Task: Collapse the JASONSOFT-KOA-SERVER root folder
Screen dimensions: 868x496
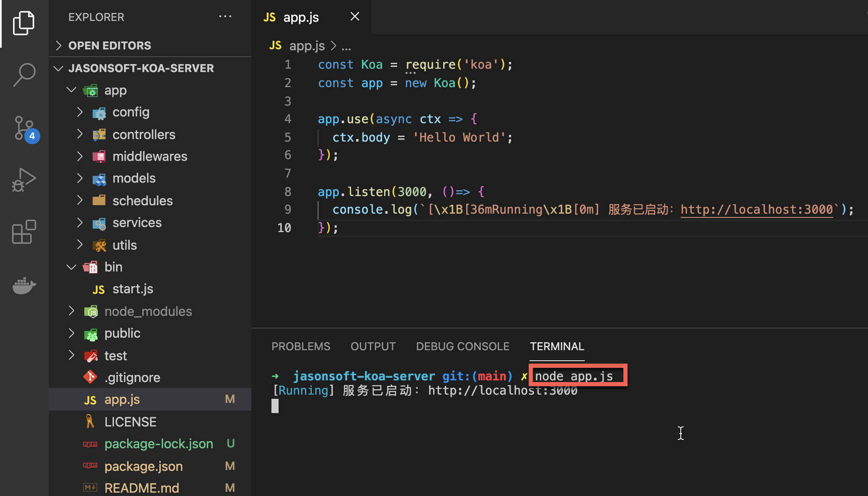Action: coord(141,68)
